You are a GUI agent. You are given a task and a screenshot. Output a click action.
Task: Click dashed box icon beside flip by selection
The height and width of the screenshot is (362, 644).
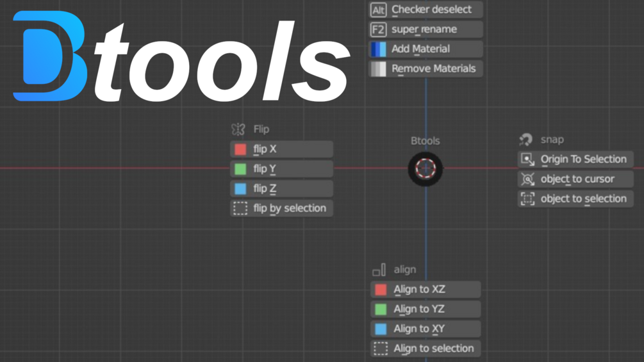pyautogui.click(x=240, y=208)
